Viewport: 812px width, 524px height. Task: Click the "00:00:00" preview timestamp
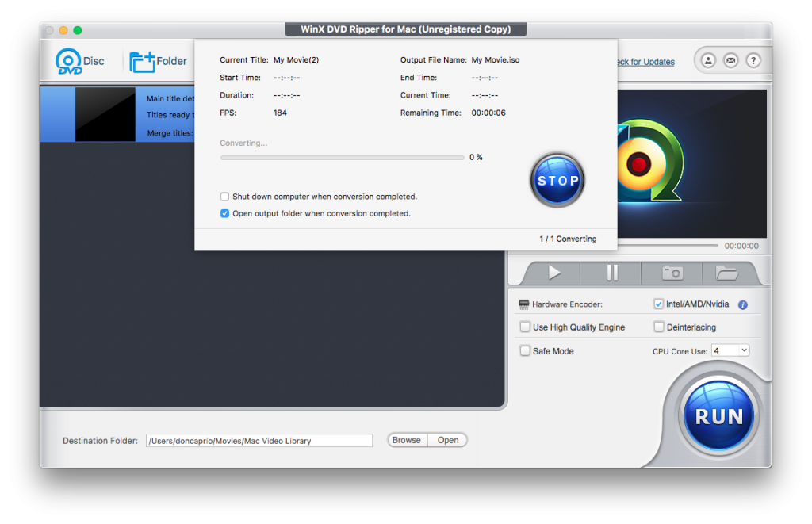pos(741,246)
